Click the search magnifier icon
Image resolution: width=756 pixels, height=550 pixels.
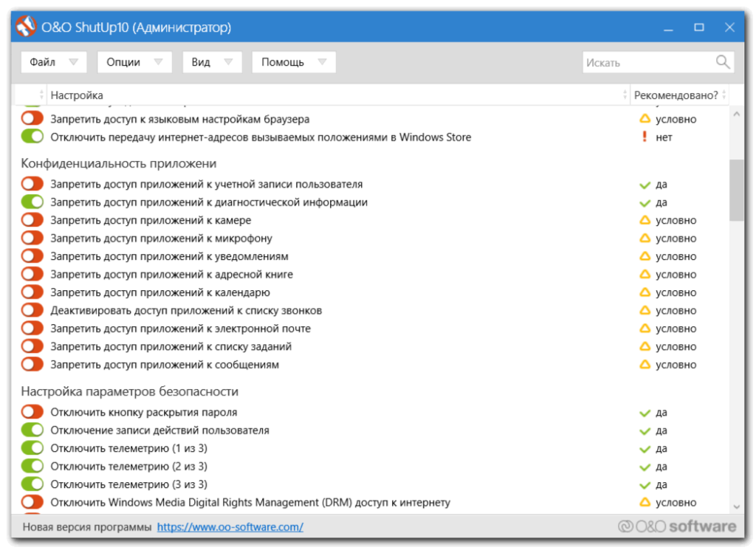(x=723, y=62)
